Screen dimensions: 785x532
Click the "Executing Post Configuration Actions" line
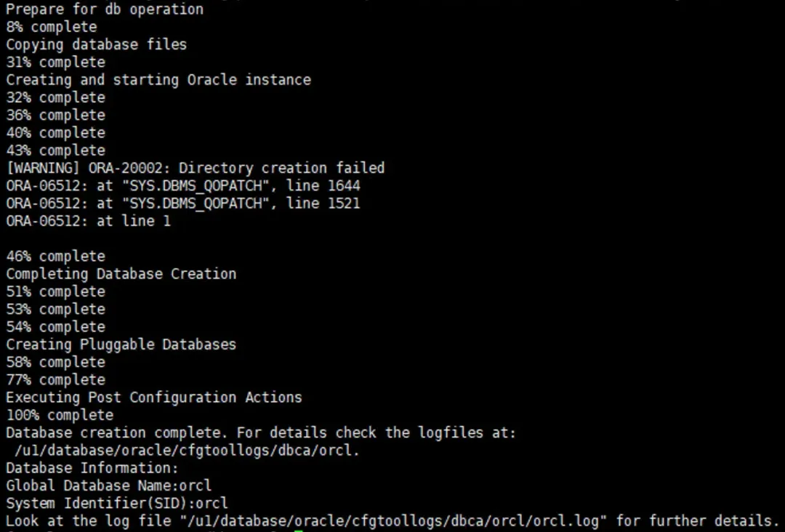tap(154, 398)
